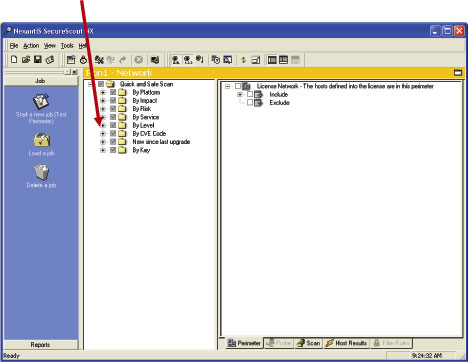The image size is (468, 362).
Task: Switch to the Host Results tab
Action: [x=347, y=343]
